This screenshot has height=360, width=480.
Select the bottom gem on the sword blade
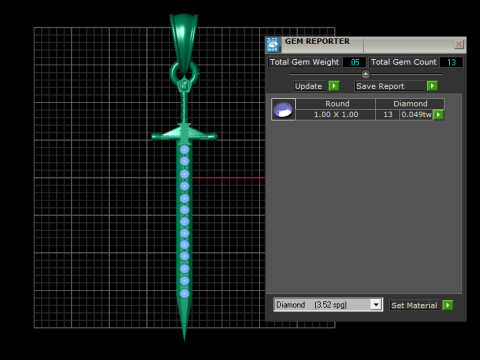(184, 293)
